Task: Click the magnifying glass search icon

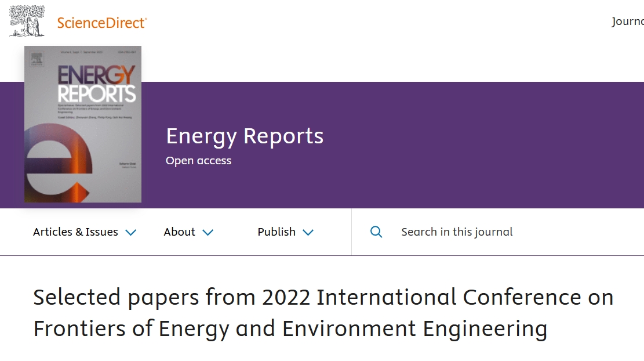Action: click(x=376, y=232)
